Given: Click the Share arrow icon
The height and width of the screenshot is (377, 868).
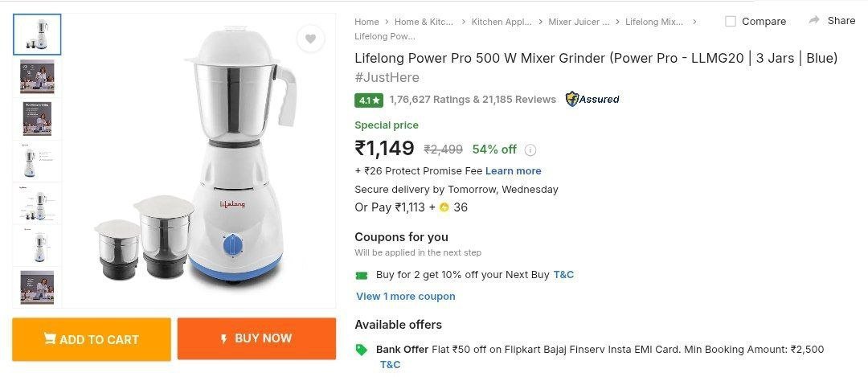Looking at the screenshot, I should click(814, 20).
